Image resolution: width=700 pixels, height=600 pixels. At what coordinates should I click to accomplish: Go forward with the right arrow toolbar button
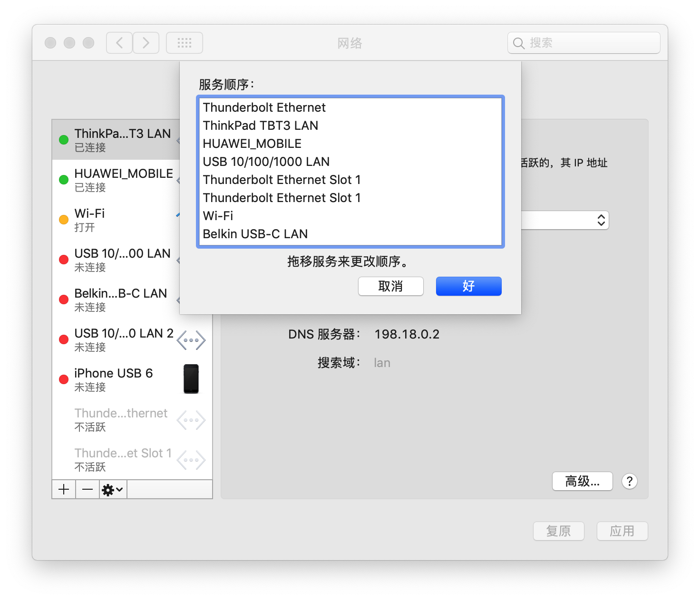pos(146,43)
